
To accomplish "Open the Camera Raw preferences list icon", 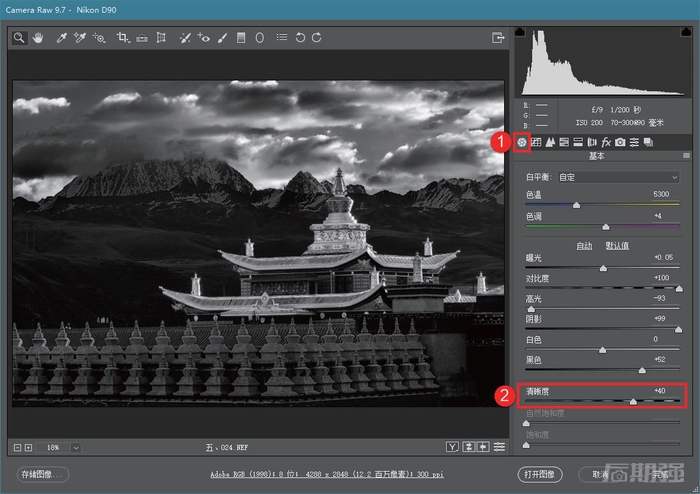I will point(282,37).
